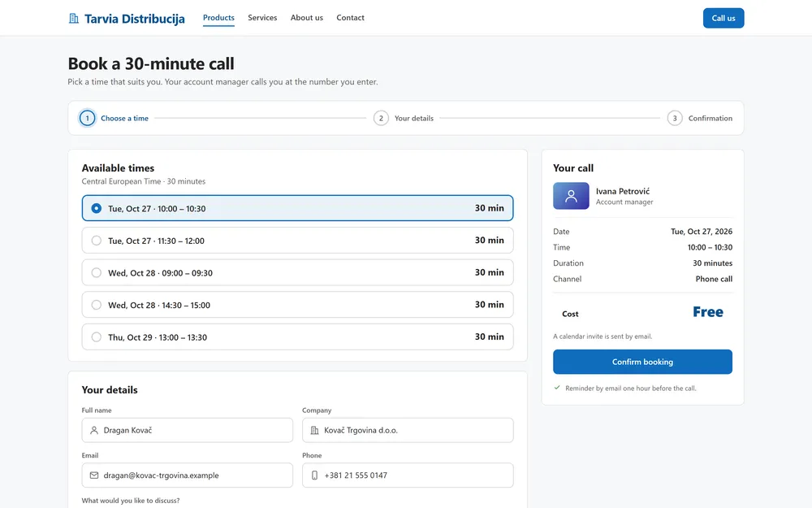
Task: Pick the Wed, Oct 28 14:30 – 15:00 slot
Action: coord(297,304)
